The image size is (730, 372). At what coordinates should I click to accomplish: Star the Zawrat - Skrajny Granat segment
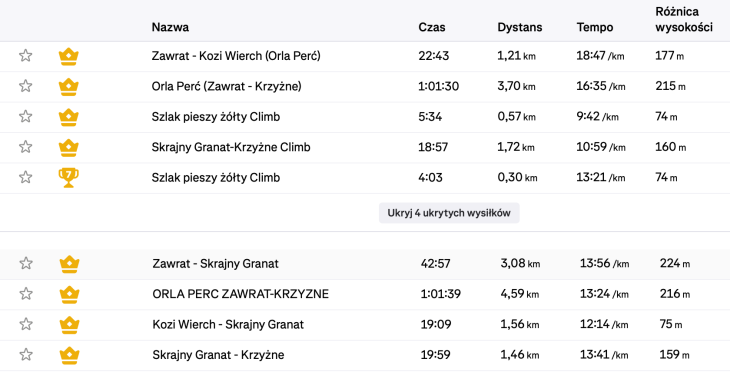[x=26, y=264]
